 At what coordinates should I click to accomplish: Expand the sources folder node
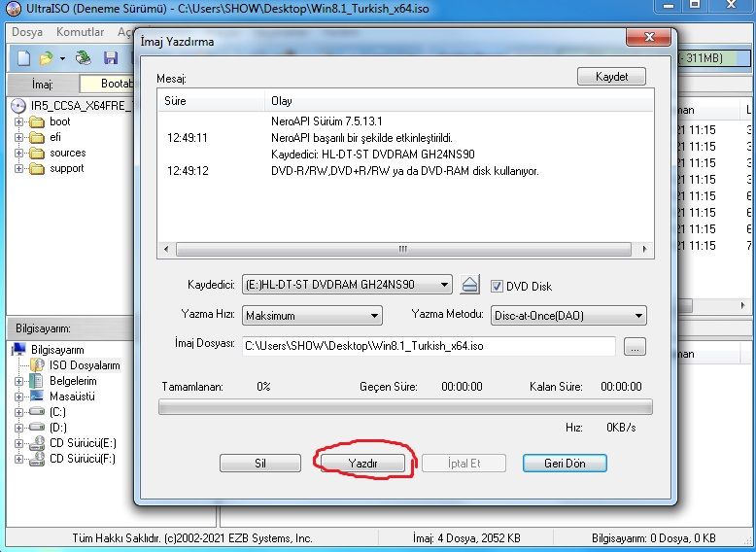tap(18, 153)
